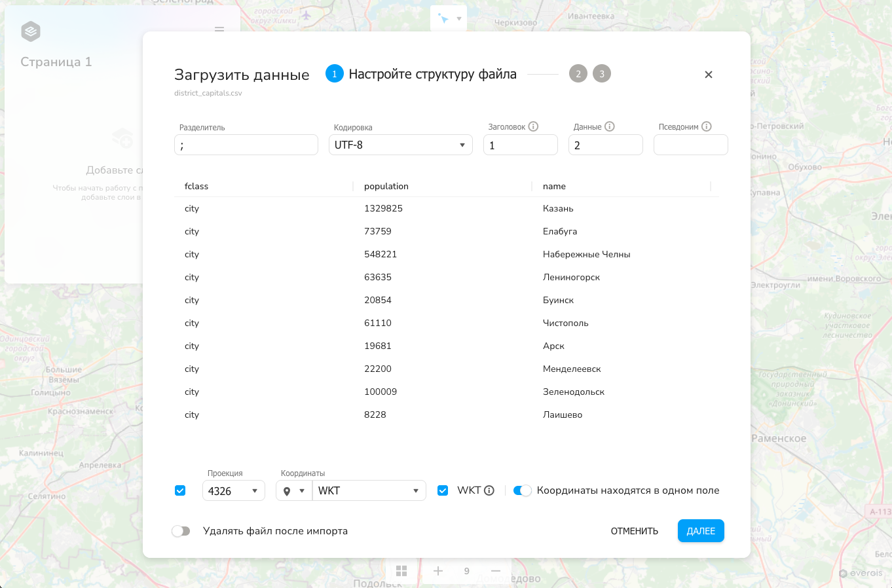Viewport: 892px width, 588px height.
Task: Click the Данные row number field
Action: [x=606, y=145]
